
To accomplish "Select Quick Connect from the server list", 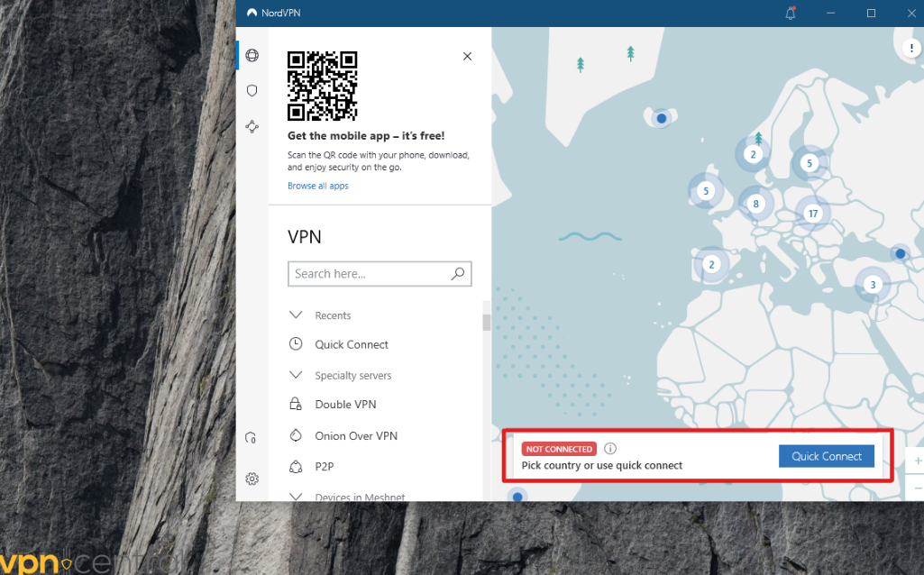I will (351, 344).
